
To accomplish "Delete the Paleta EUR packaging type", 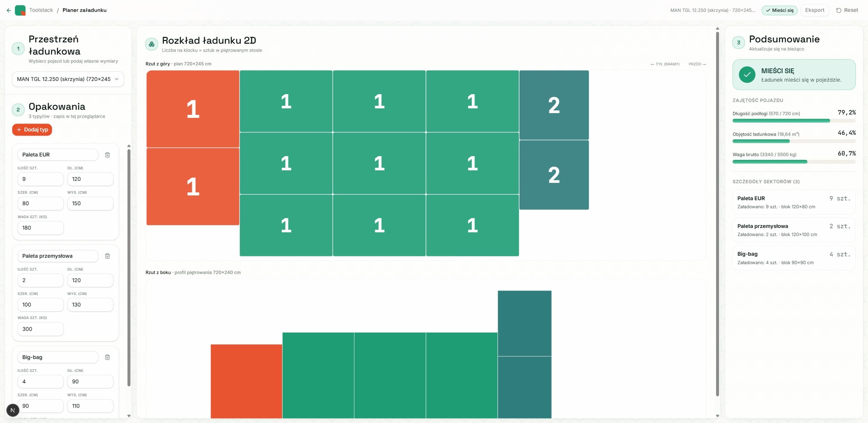I will (107, 155).
